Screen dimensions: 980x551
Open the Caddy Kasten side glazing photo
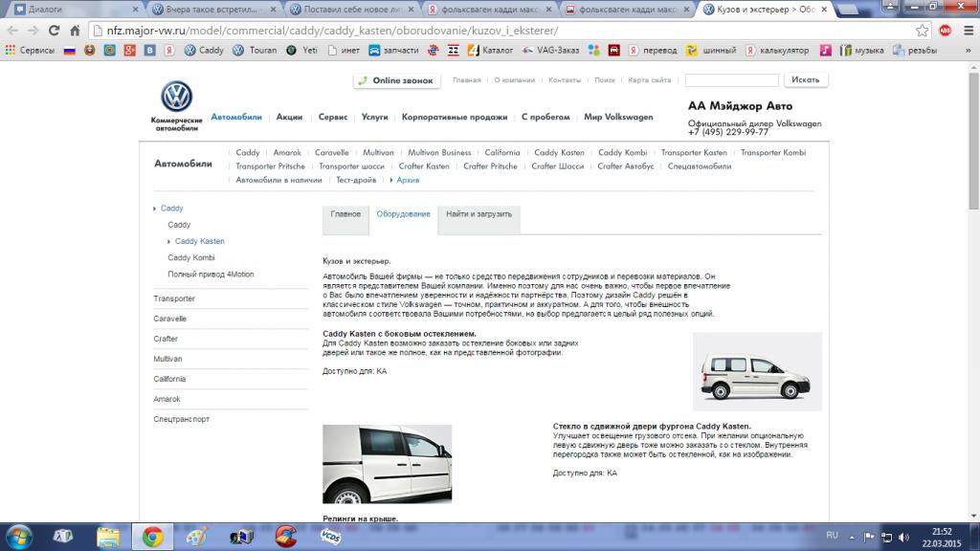click(757, 371)
